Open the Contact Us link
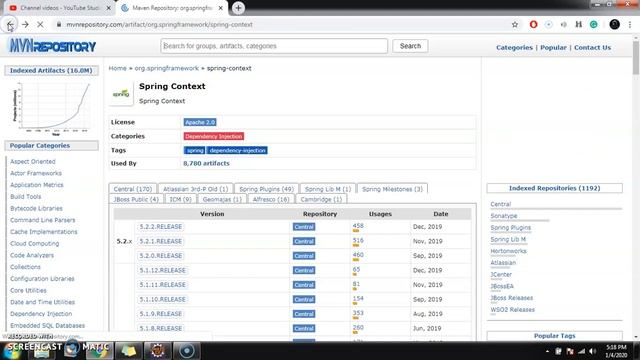 [592, 47]
